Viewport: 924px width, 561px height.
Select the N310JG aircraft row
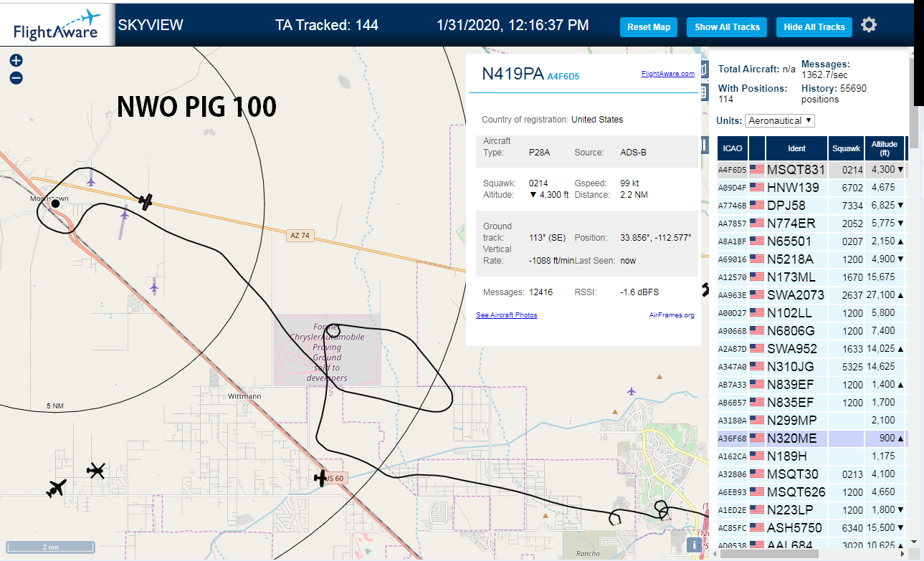click(x=813, y=367)
